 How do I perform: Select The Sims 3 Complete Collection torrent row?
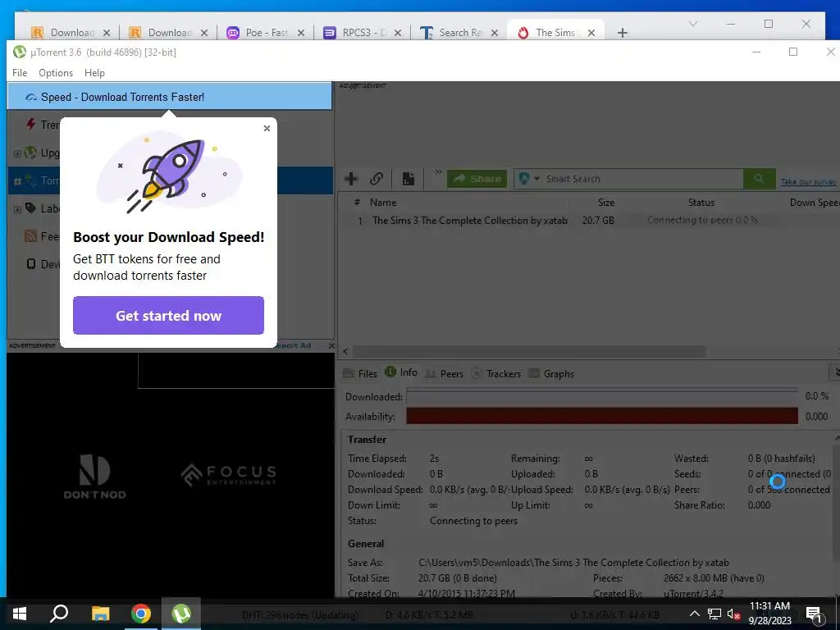[588, 220]
